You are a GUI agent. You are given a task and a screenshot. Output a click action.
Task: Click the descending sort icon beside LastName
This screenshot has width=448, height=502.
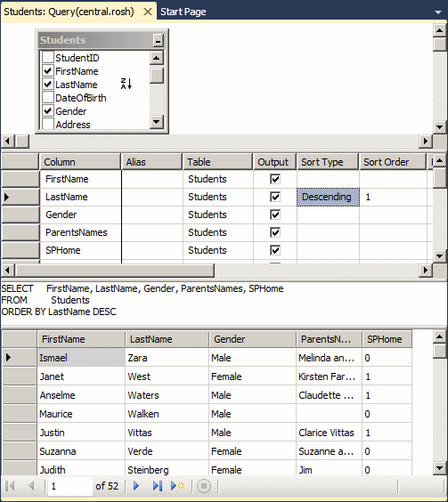pyautogui.click(x=126, y=84)
